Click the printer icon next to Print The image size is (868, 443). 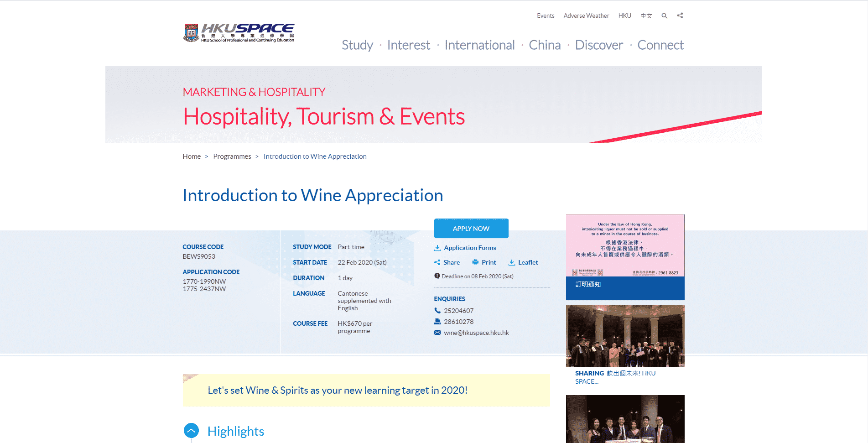(475, 262)
